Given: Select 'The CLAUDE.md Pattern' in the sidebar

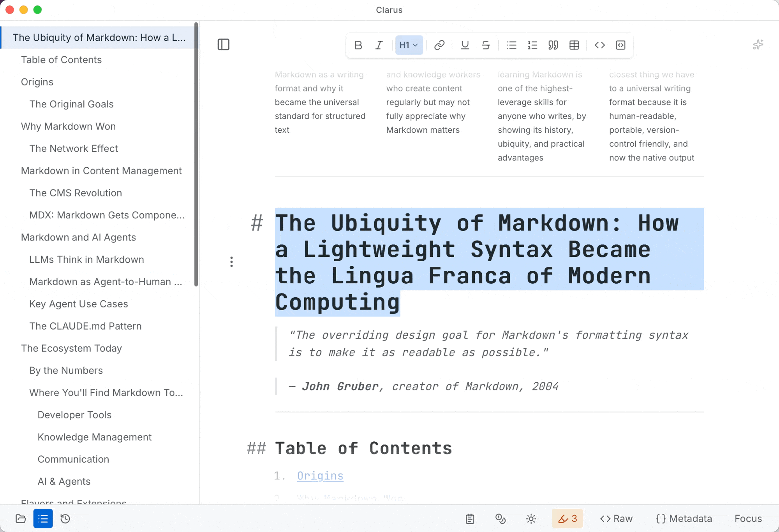Looking at the screenshot, I should tap(85, 326).
